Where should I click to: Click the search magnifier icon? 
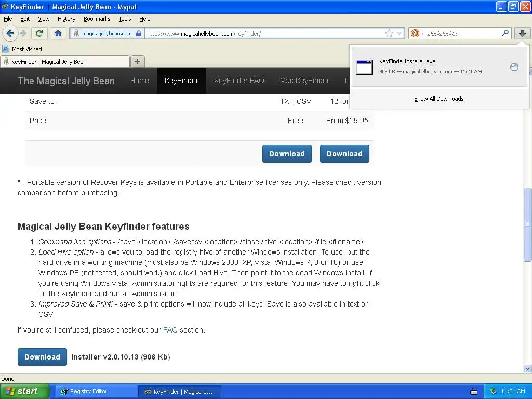[x=505, y=33]
